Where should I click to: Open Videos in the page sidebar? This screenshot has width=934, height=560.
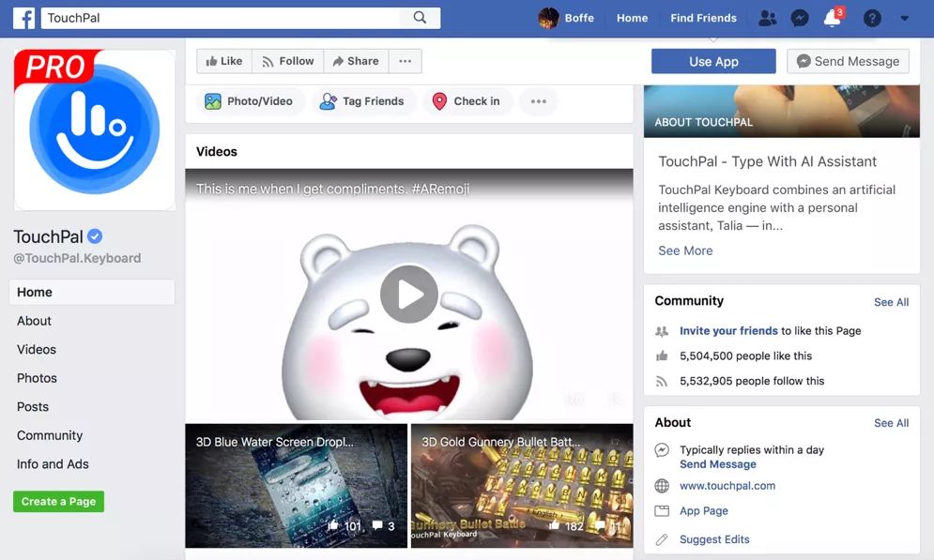[x=37, y=349]
